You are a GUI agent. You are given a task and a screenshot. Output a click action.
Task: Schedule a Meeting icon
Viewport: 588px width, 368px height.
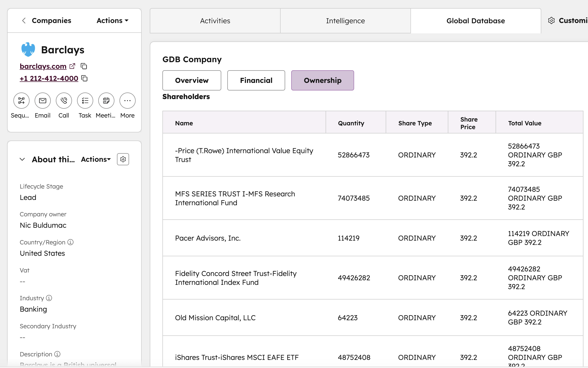tap(106, 101)
